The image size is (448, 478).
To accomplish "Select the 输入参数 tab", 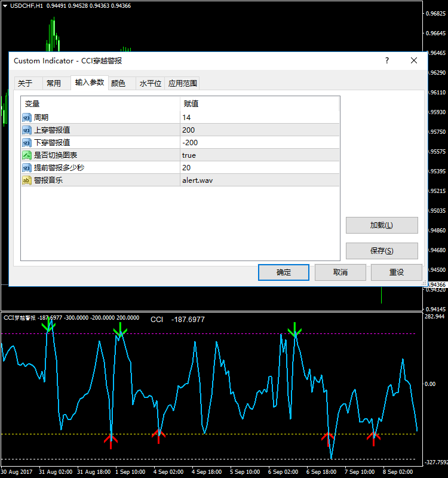I will pos(90,82).
